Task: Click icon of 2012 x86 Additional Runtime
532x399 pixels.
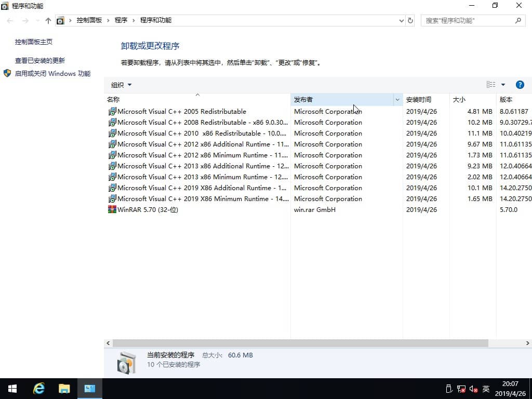Action: [x=112, y=144]
